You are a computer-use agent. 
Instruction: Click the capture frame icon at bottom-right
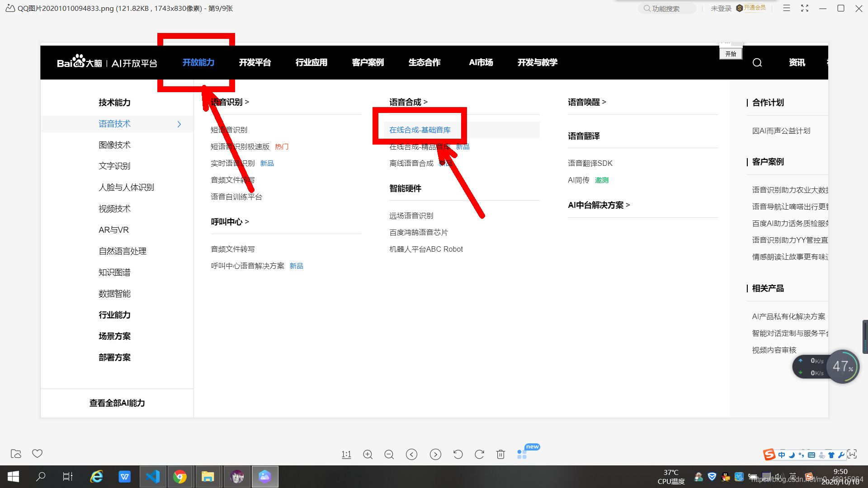point(852,455)
